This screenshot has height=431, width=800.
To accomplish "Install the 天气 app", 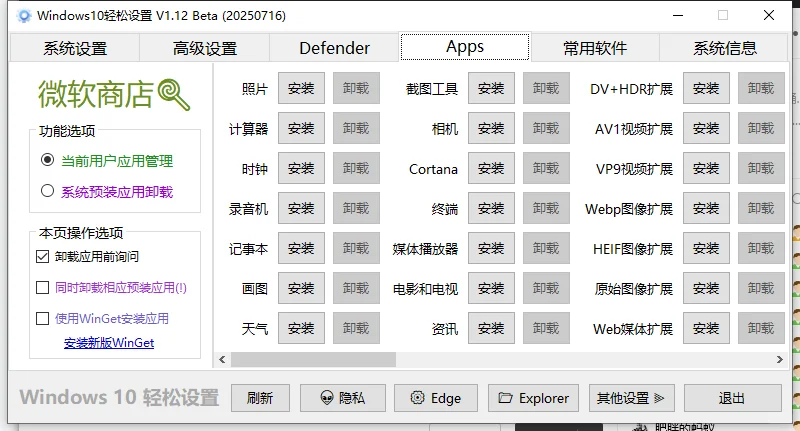I will click(x=301, y=328).
